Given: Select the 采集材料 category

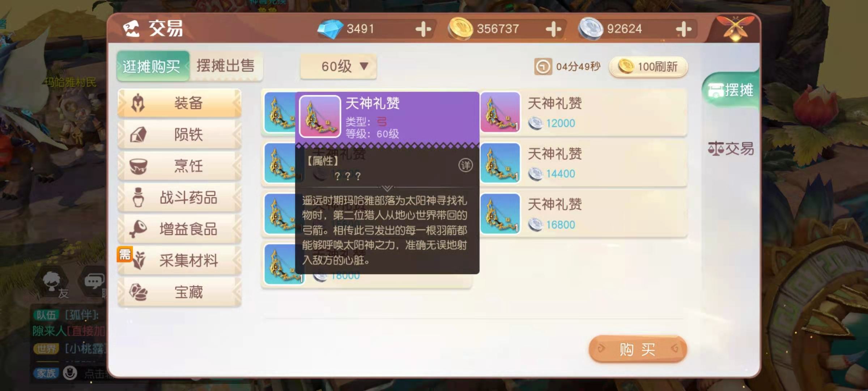Looking at the screenshot, I should click(179, 260).
